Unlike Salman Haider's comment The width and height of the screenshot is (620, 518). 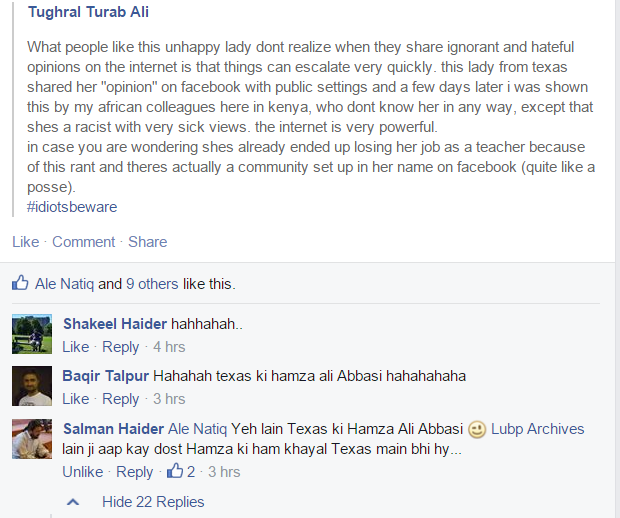tap(83, 472)
